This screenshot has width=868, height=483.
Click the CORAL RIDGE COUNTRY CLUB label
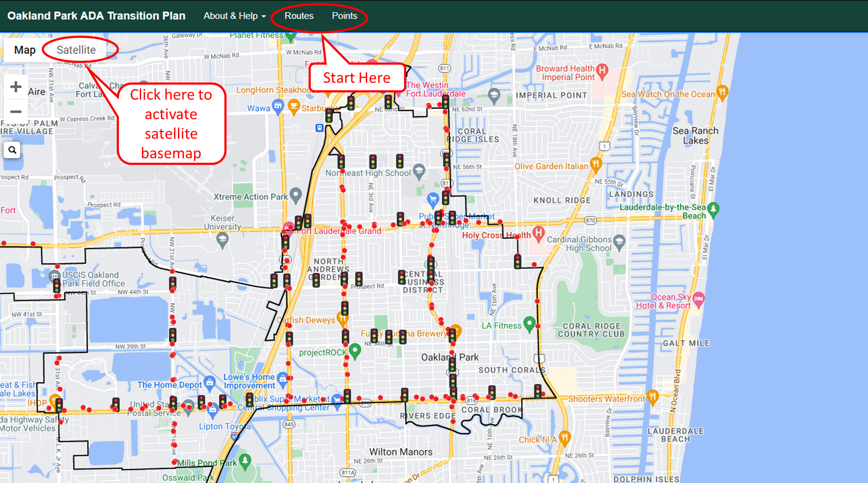coord(591,330)
